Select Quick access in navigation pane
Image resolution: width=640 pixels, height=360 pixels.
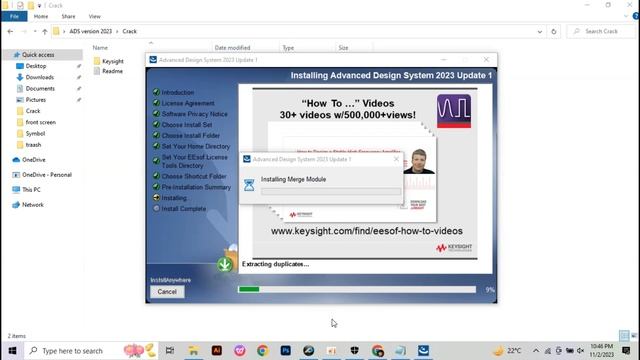click(x=38, y=55)
